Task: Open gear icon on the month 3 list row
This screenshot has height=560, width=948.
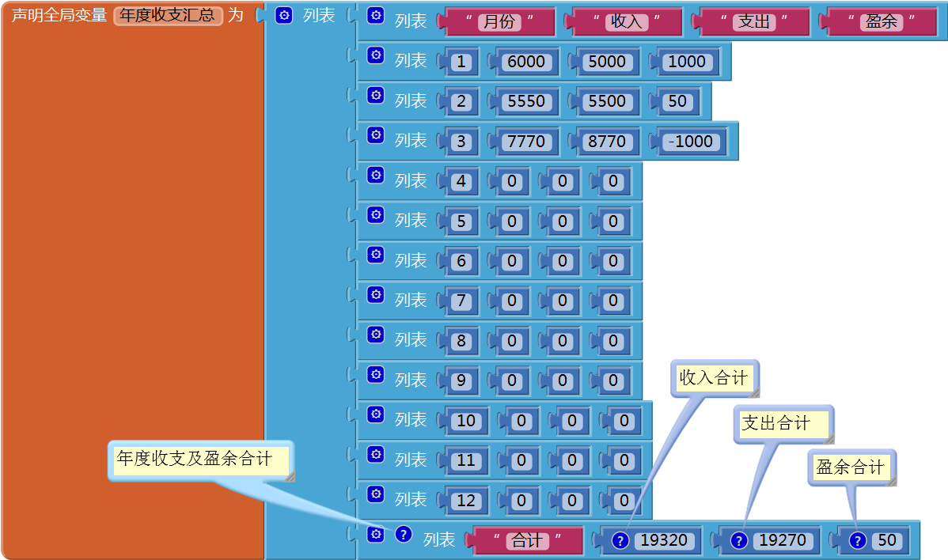Action: coord(376,134)
